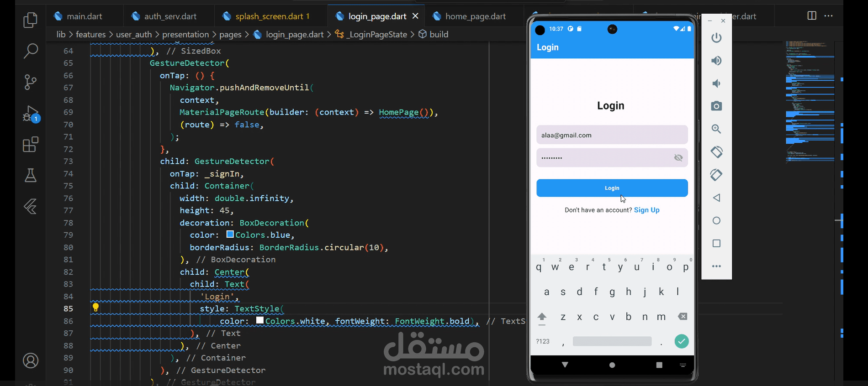
Task: Click the emulator power button
Action: coord(716,37)
